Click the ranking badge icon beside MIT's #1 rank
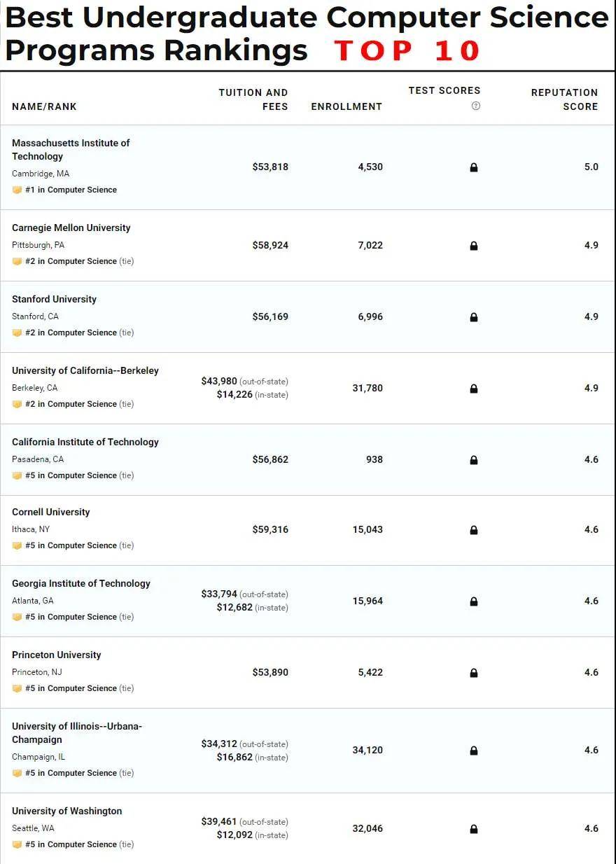Image resolution: width=616 pixels, height=864 pixels. click(x=17, y=190)
